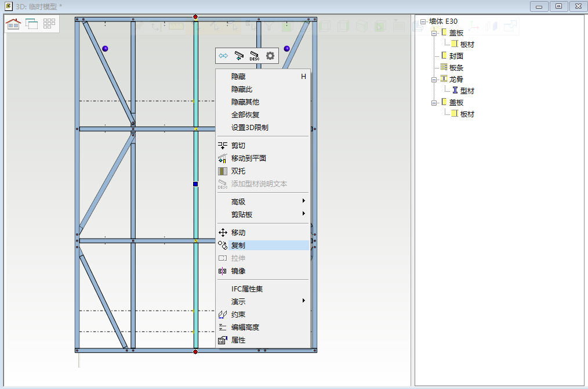The width and height of the screenshot is (588, 389).
Task: Choose 编辑高度 from the context menu
Action: 263,327
